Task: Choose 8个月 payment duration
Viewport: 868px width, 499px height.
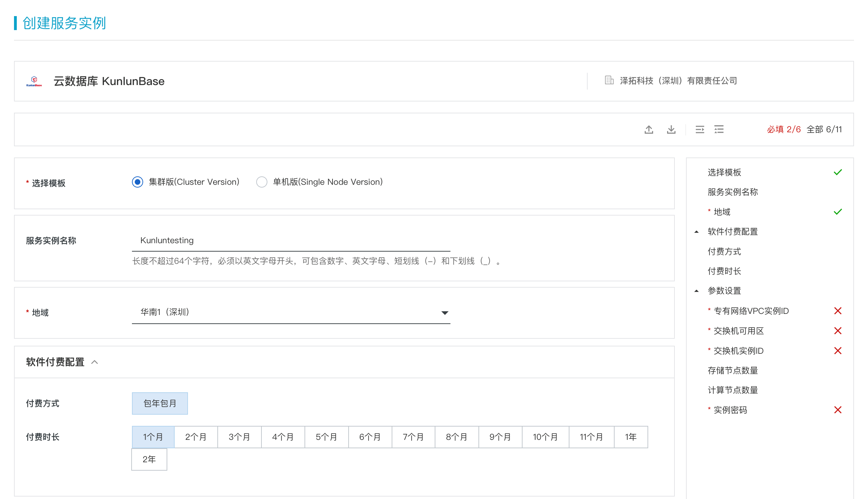Action: click(457, 437)
